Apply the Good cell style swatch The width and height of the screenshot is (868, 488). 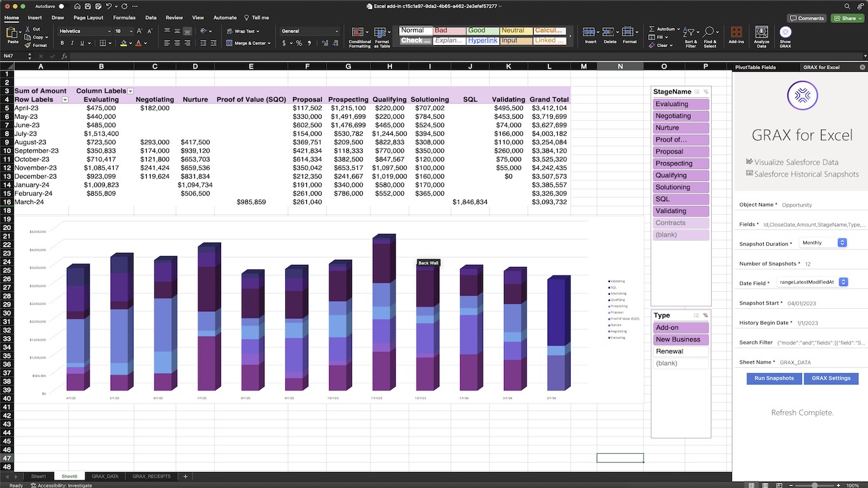pos(483,30)
